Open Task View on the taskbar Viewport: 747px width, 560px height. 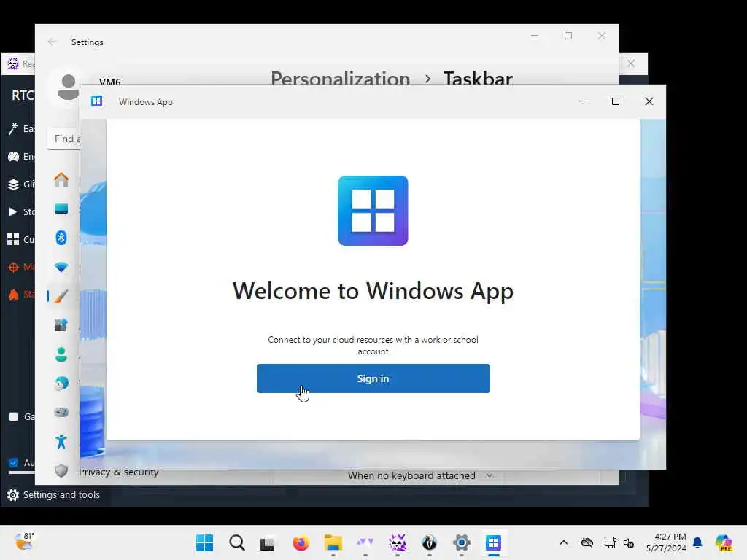tap(268, 543)
